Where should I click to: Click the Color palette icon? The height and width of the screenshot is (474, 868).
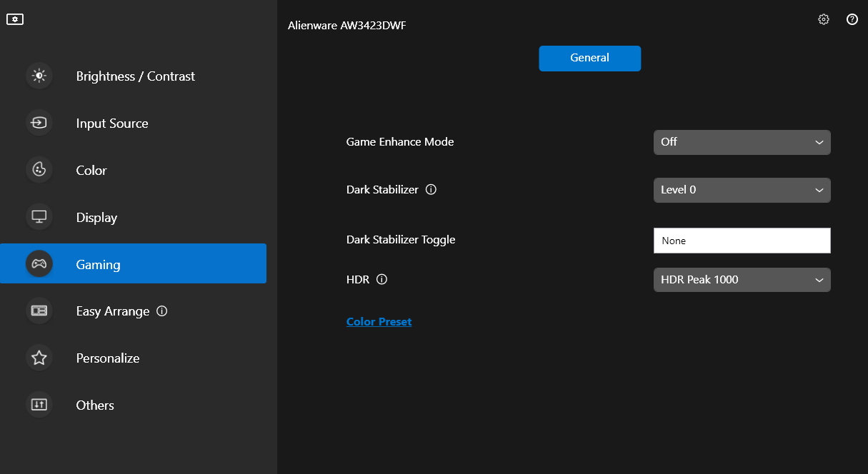pyautogui.click(x=39, y=170)
